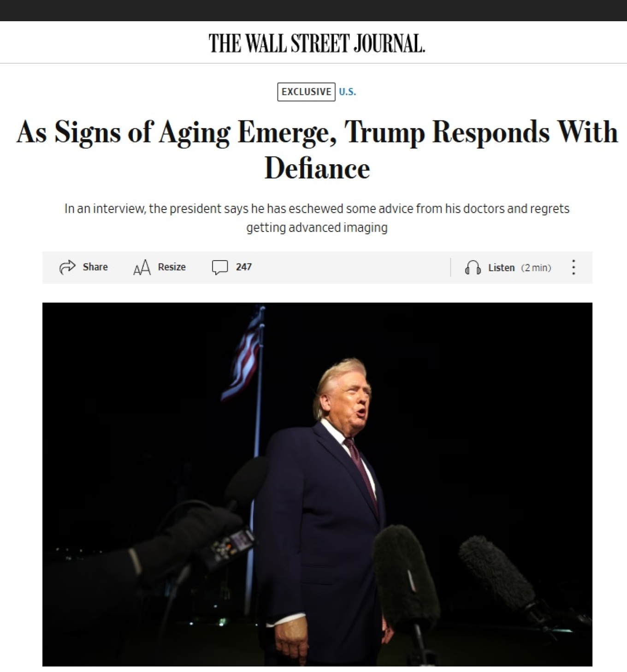Open comments via speech bubble icon
627x672 pixels.
pos(220,267)
